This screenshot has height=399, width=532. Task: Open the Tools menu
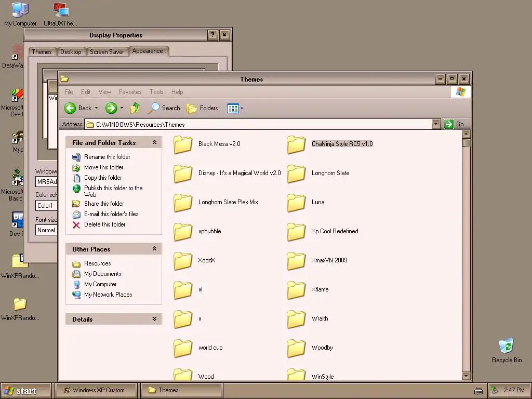[x=156, y=92]
